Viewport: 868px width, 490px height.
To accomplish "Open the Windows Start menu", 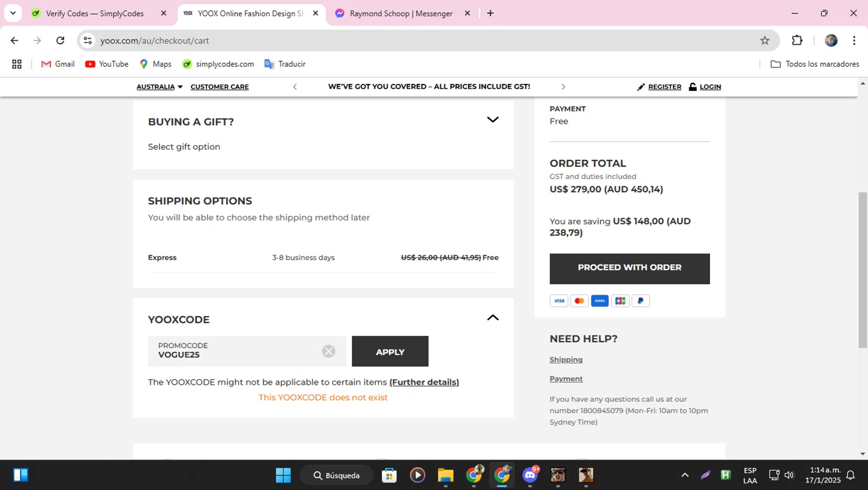I will point(284,476).
